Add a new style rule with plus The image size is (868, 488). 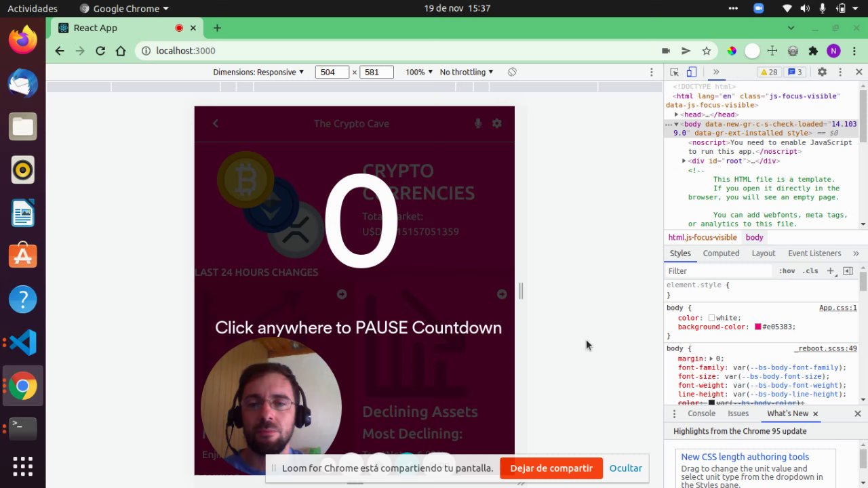click(831, 271)
